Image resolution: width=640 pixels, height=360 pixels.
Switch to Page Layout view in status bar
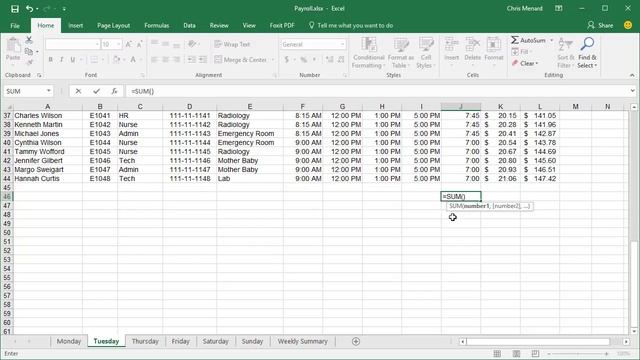(x=516, y=353)
